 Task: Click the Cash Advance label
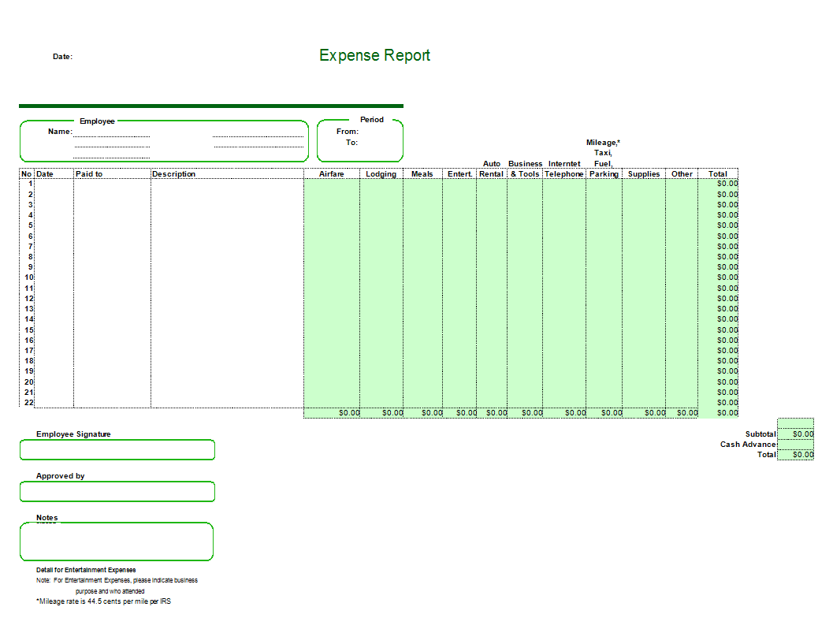coord(748,445)
